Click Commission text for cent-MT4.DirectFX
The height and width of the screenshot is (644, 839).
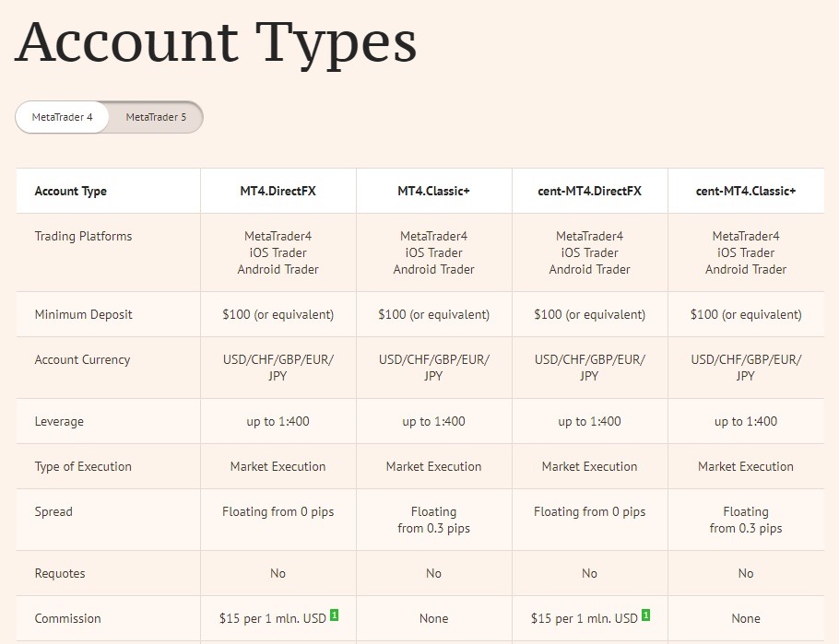pyautogui.click(x=585, y=619)
